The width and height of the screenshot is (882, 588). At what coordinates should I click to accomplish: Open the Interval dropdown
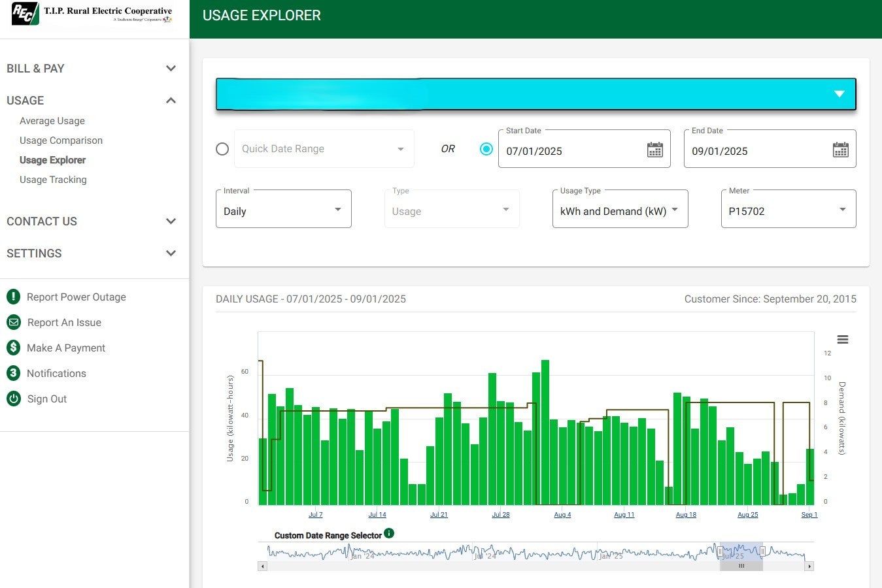point(337,209)
